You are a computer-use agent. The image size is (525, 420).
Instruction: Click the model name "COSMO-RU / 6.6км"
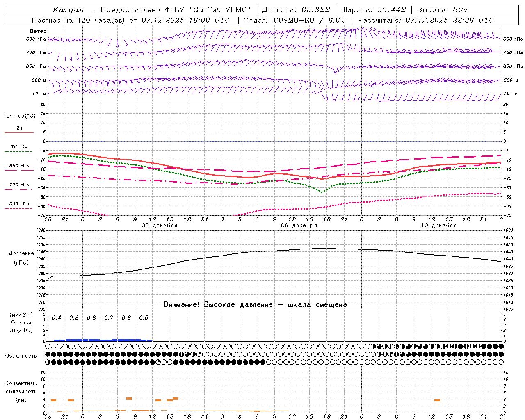(310, 20)
